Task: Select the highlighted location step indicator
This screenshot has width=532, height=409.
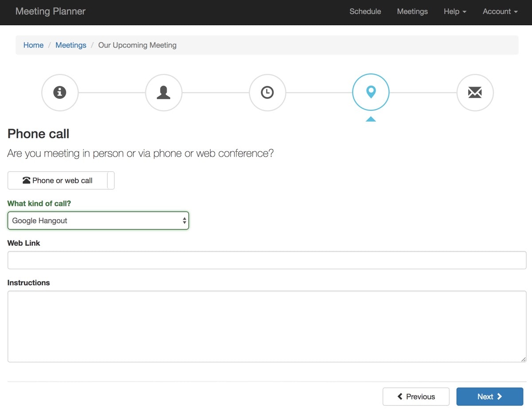Action: tap(371, 92)
